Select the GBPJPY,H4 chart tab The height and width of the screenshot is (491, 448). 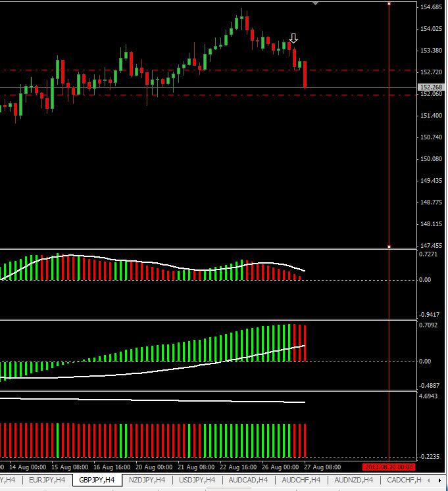tap(97, 480)
